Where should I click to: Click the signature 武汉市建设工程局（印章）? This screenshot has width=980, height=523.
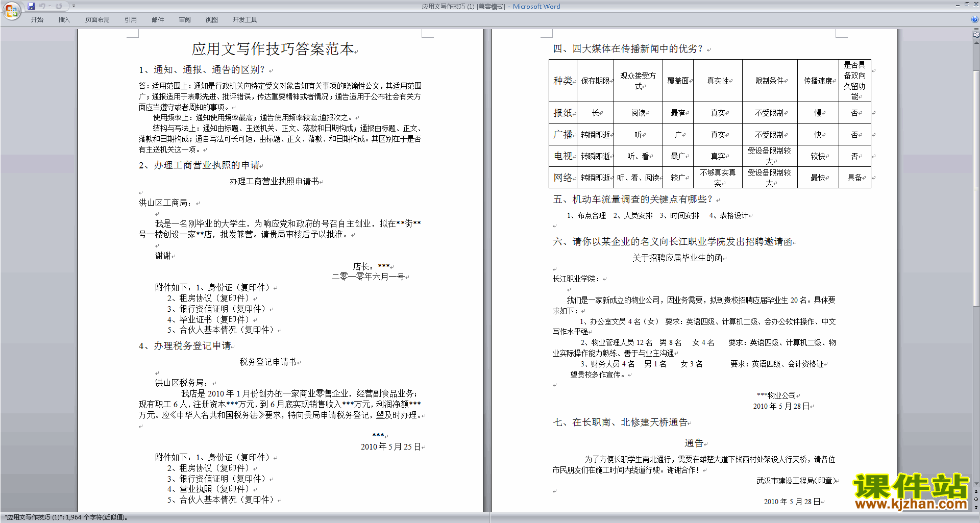[x=796, y=481]
